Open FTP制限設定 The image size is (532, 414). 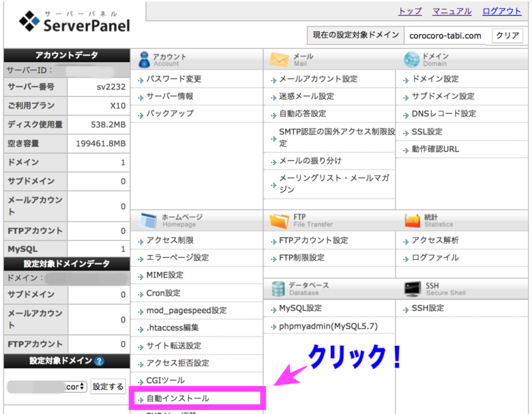[x=301, y=258]
